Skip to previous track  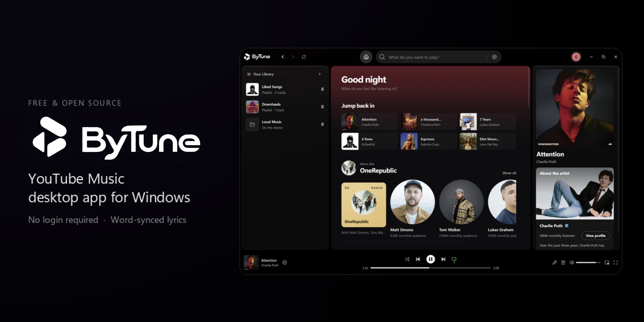[418, 259]
